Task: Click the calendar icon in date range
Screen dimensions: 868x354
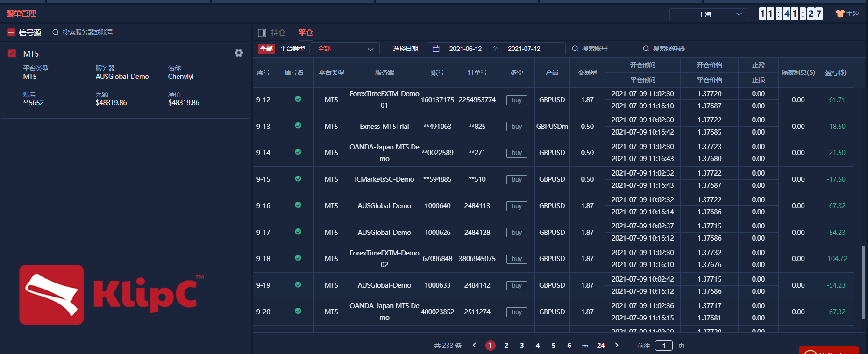Action: pos(436,49)
